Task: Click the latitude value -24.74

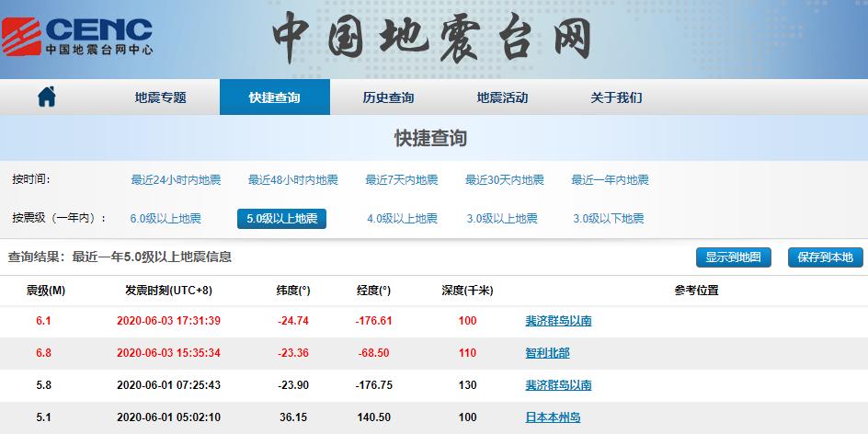Action: click(x=293, y=321)
